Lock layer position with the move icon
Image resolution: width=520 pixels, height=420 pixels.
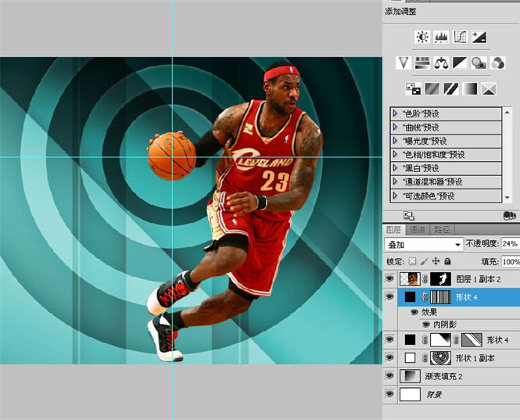pos(436,261)
